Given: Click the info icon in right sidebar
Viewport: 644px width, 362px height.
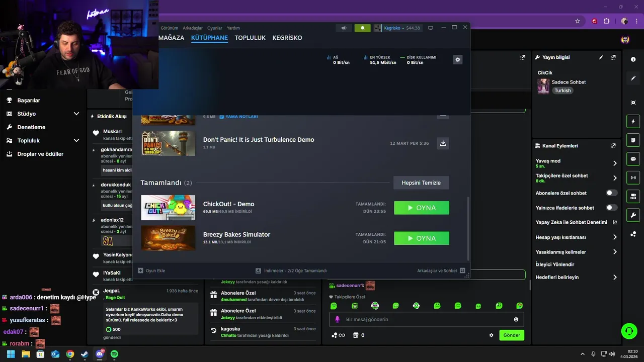Looking at the screenshot, I should [x=633, y=59].
